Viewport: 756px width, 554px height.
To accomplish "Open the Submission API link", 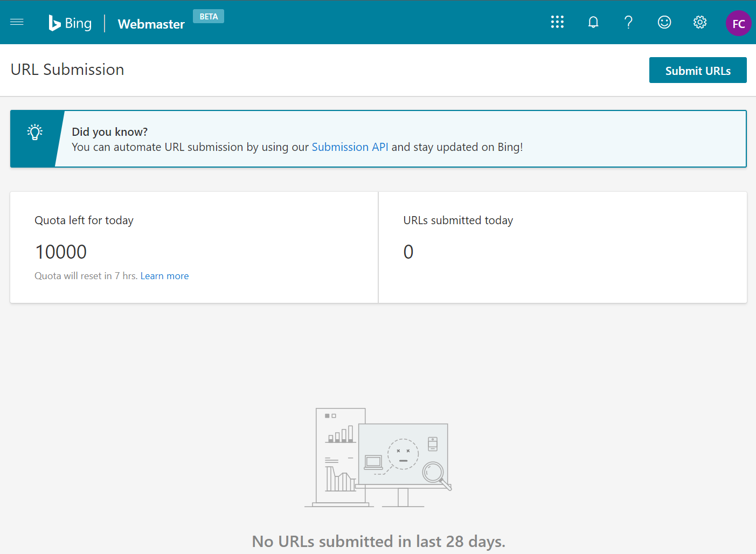I will 350,147.
